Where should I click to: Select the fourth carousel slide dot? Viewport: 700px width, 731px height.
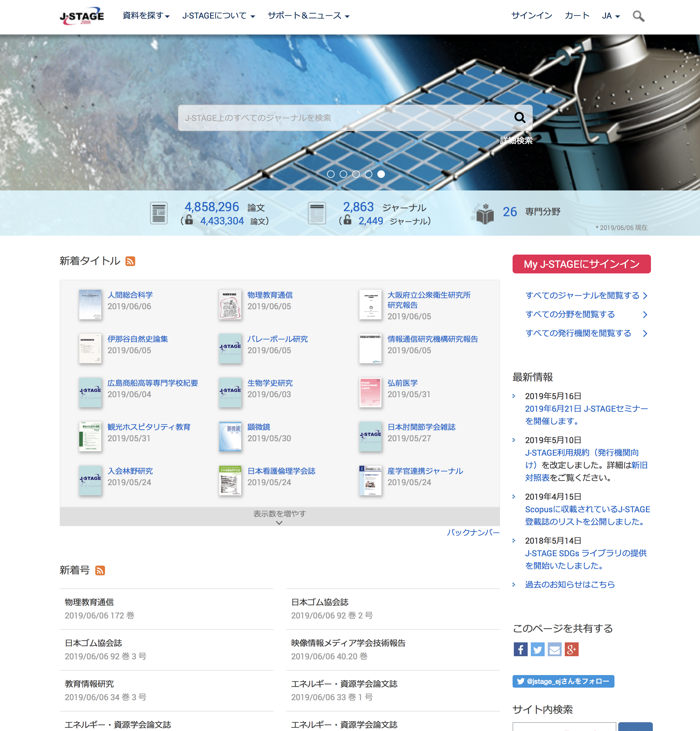[368, 174]
